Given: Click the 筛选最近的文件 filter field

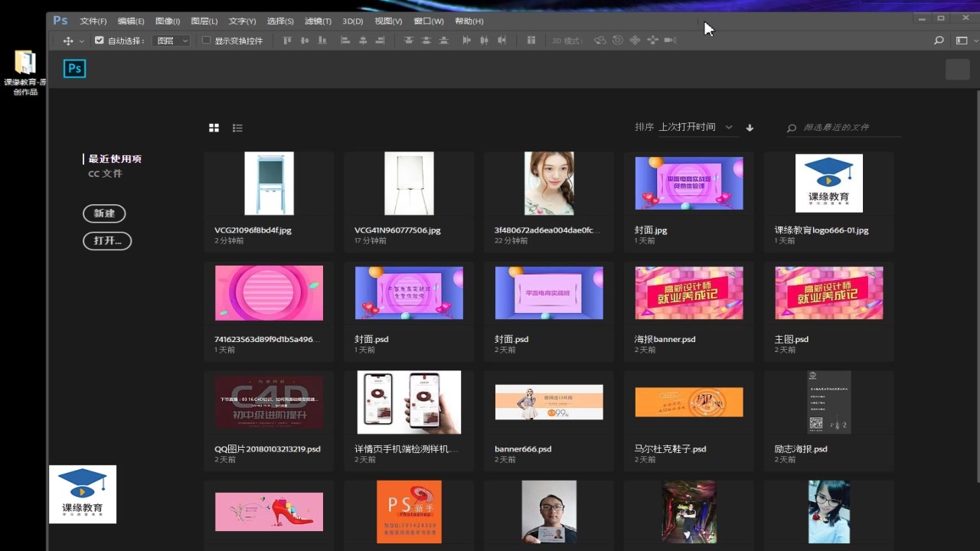Looking at the screenshot, I should (x=844, y=128).
